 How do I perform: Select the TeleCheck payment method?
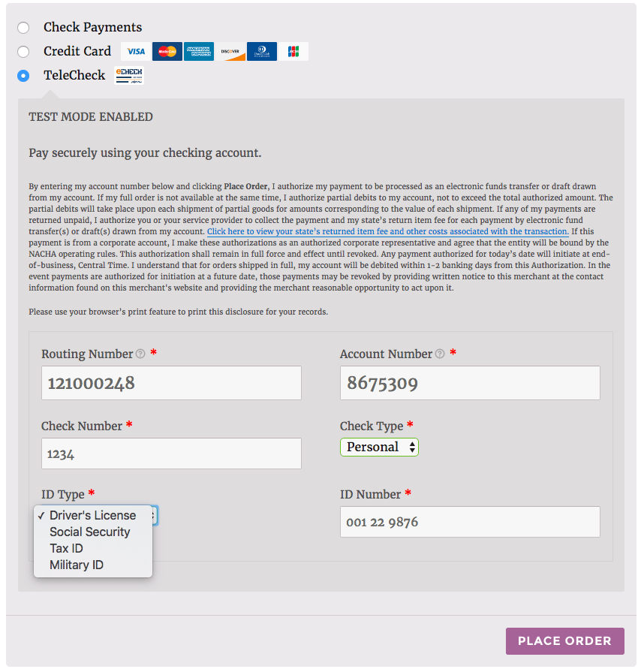coord(23,75)
